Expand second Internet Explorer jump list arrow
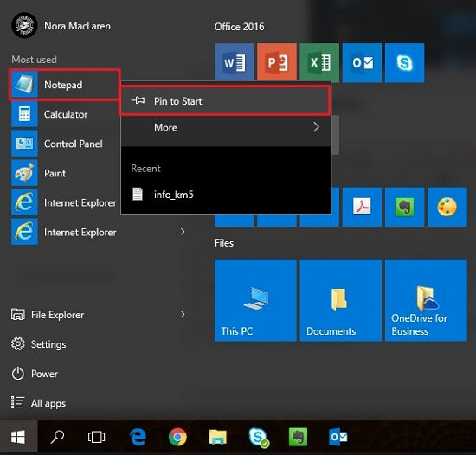 (x=183, y=232)
